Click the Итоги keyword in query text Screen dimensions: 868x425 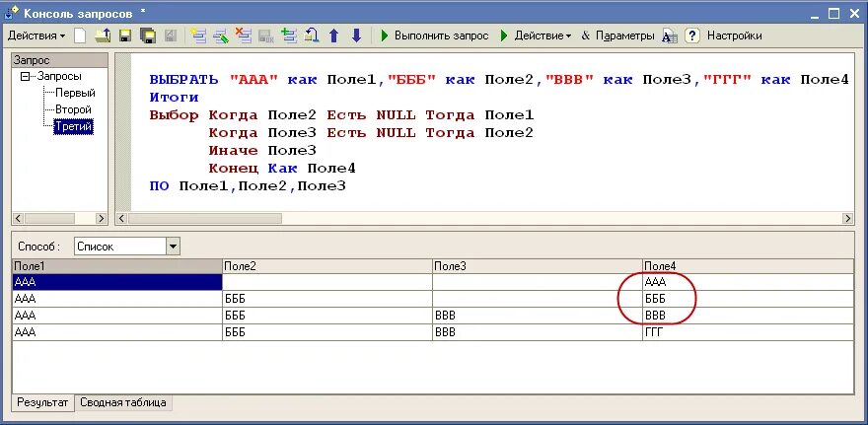pyautogui.click(x=174, y=98)
